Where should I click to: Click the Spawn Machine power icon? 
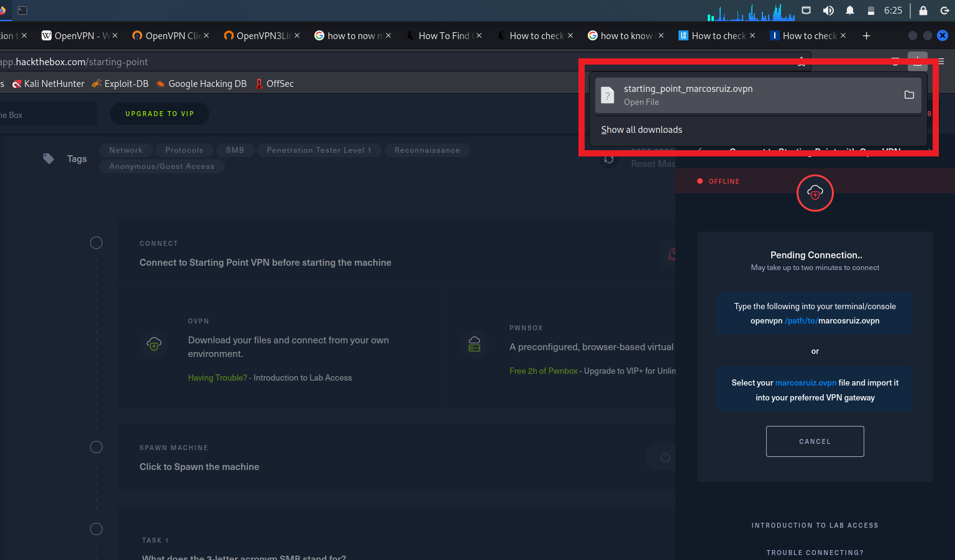click(665, 457)
